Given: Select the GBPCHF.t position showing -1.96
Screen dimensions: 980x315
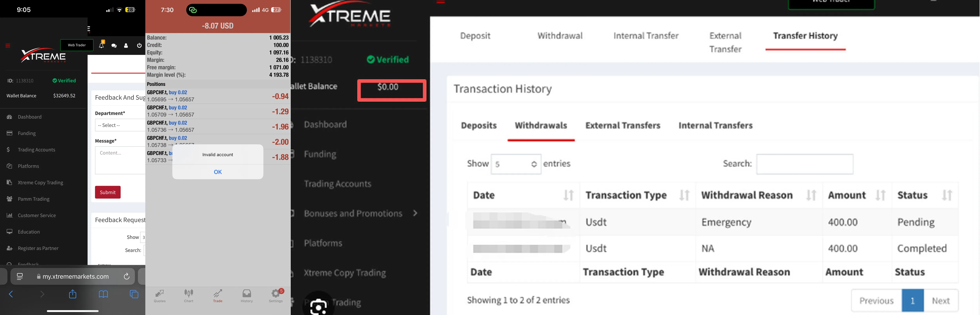Looking at the screenshot, I should point(218,127).
